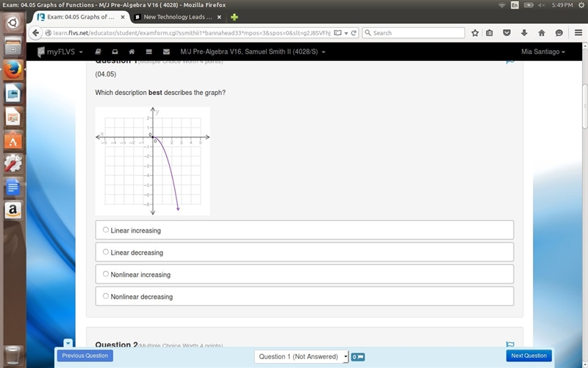Click the graph image in Question 1
Screen dimensions: 588x368
[x=153, y=161]
